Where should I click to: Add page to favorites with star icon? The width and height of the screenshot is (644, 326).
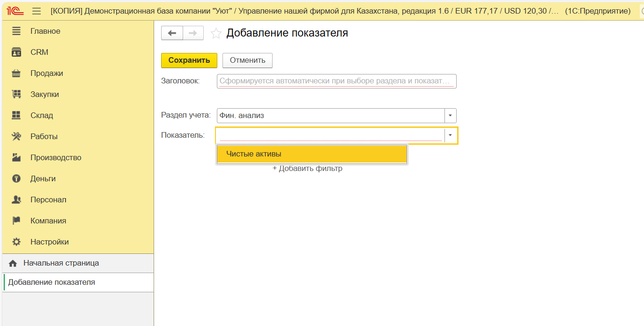click(215, 33)
